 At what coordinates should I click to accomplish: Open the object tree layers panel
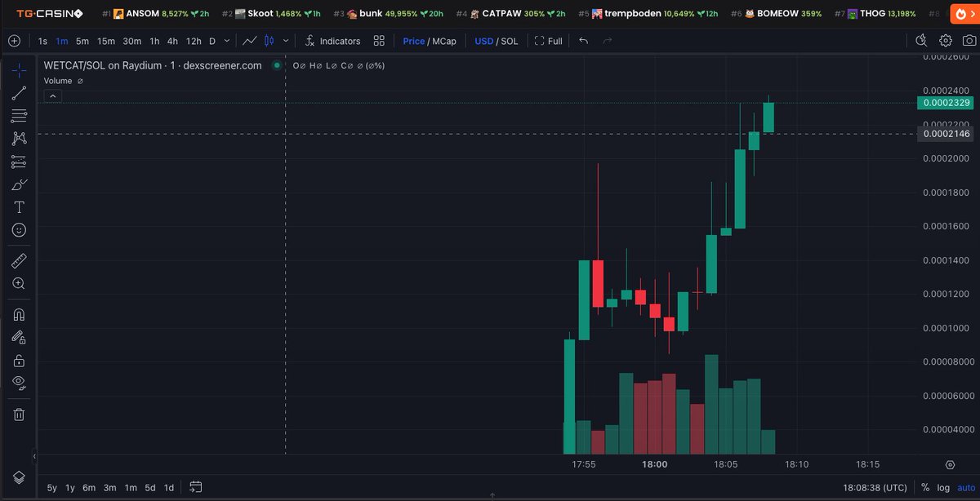pos(19,477)
